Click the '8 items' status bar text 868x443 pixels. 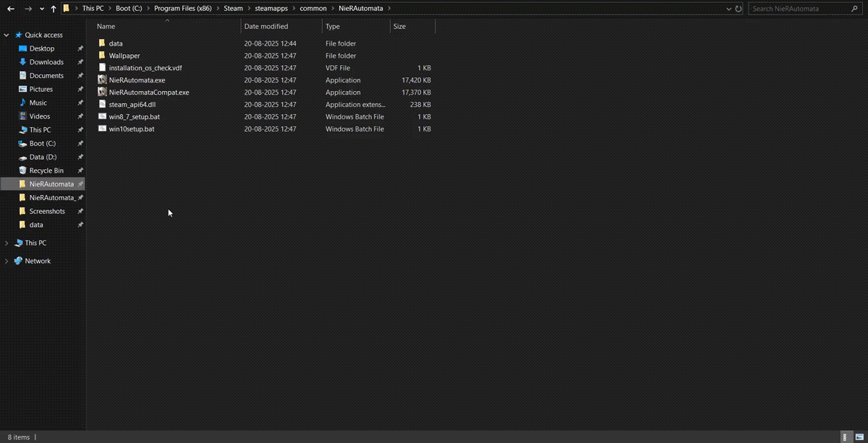click(x=19, y=437)
